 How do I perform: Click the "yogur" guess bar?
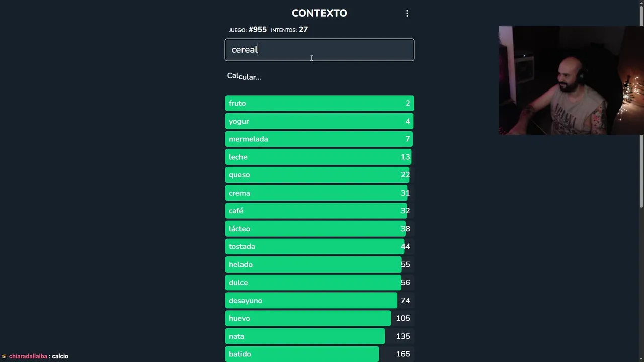(x=319, y=121)
